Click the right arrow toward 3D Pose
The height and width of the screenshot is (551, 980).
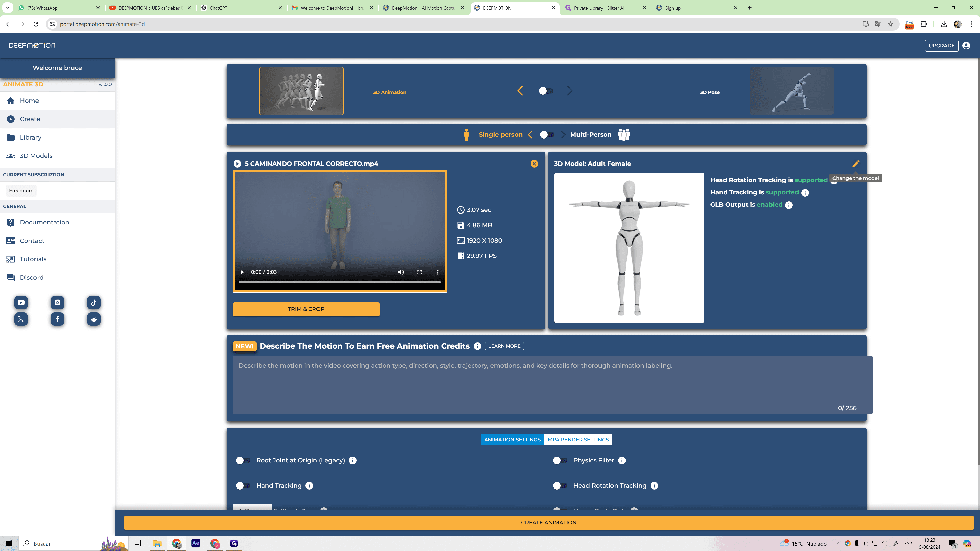pyautogui.click(x=570, y=91)
